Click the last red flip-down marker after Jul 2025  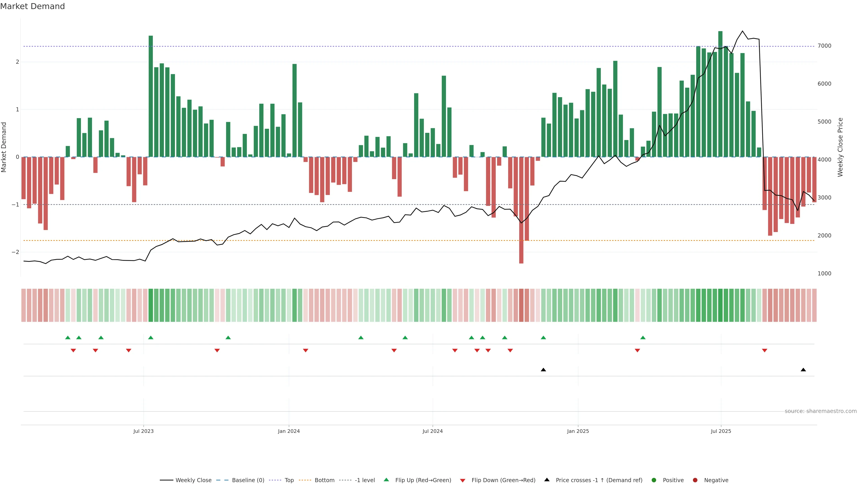[x=764, y=351]
